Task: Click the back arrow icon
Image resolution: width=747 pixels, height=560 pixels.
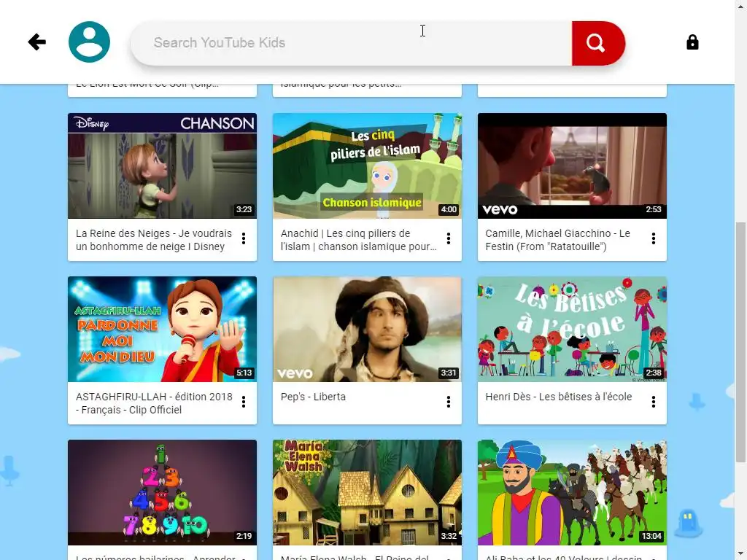Action: 36,42
